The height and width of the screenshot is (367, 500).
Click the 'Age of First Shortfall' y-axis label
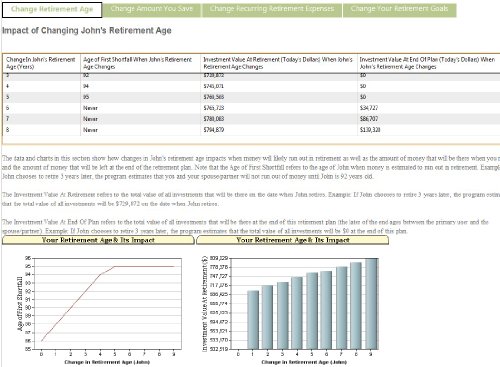(x=20, y=304)
